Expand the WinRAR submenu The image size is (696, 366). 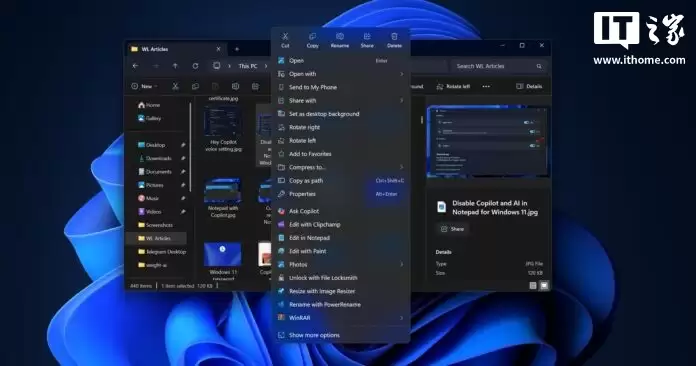[x=401, y=318]
